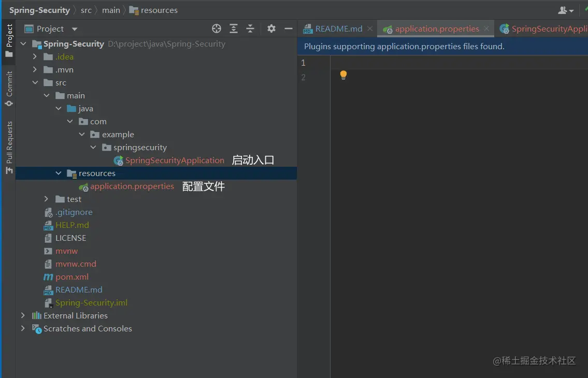Click the mvnw shell script icon
Screen dimensions: 588x378
pyautogui.click(x=48, y=251)
